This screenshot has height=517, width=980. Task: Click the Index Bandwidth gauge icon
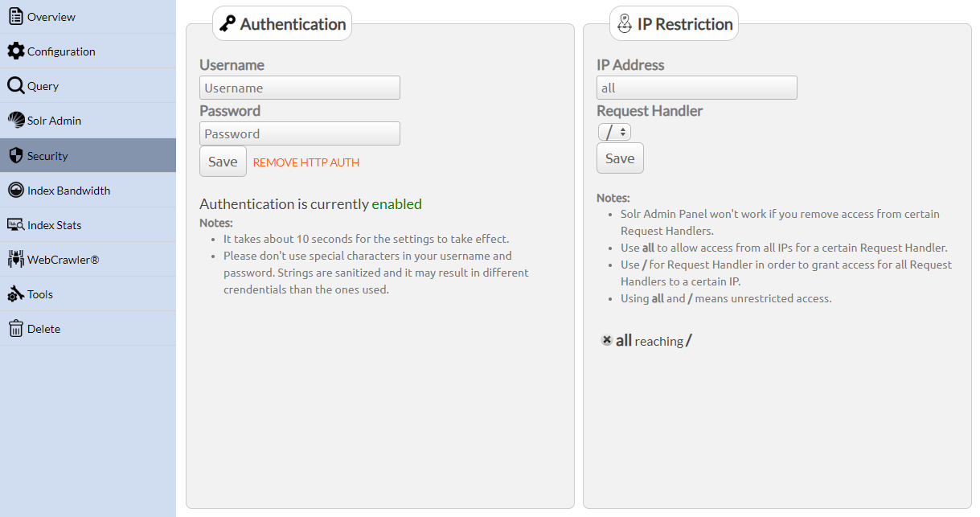click(16, 191)
